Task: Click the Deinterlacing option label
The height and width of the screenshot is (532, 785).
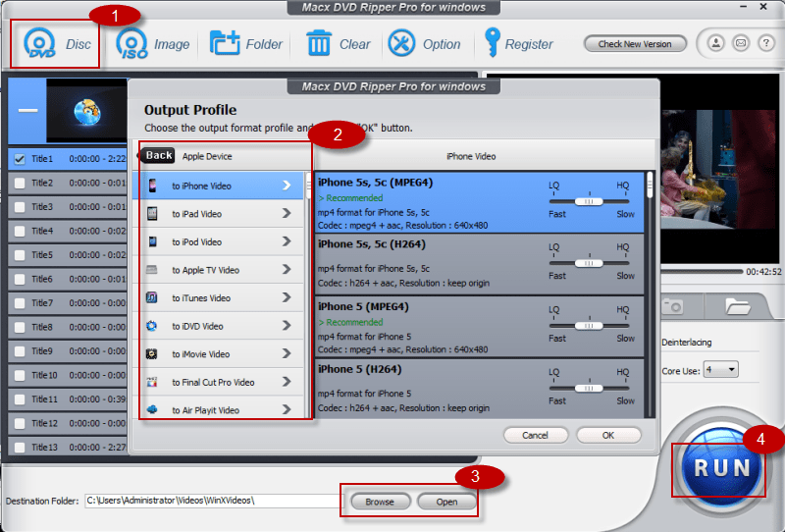Action: pyautogui.click(x=686, y=343)
